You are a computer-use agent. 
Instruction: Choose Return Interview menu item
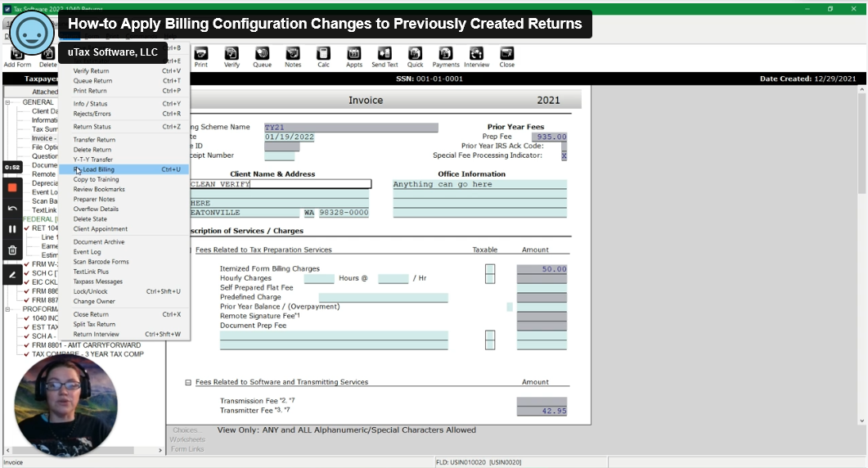tap(124, 335)
